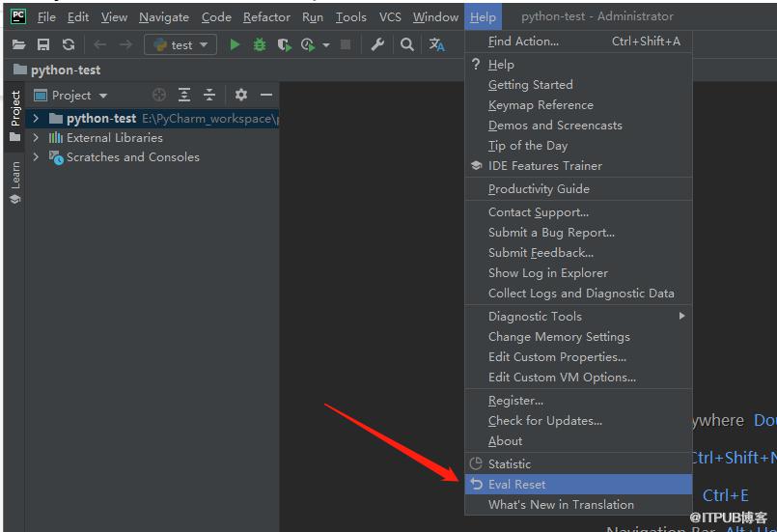777x532 pixels.
Task: Open the View menu
Action: 115,16
